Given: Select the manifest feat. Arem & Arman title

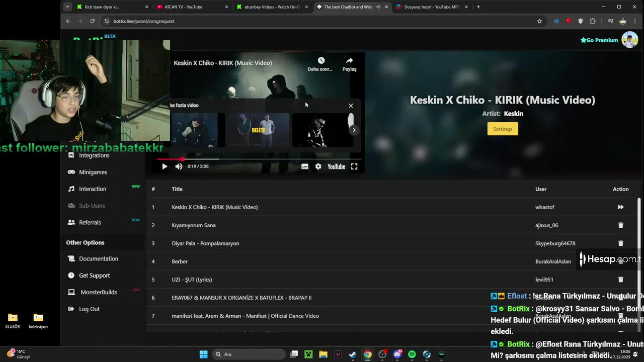Looking at the screenshot, I should [246, 316].
